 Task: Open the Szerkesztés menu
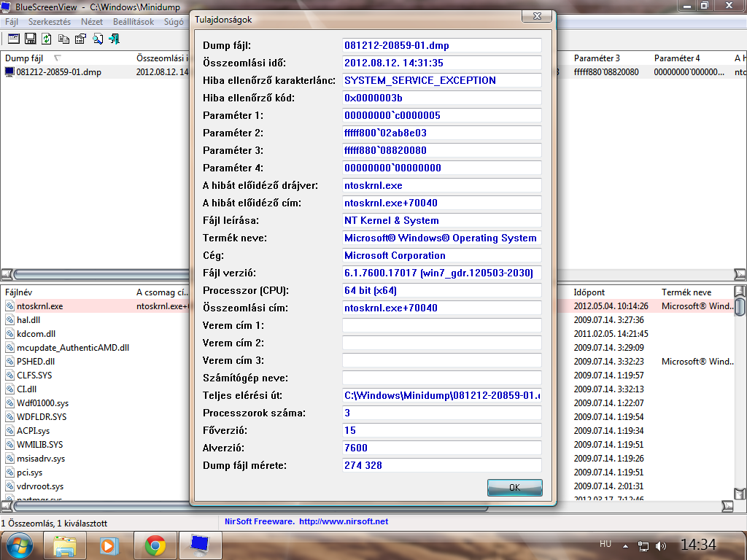click(x=50, y=22)
